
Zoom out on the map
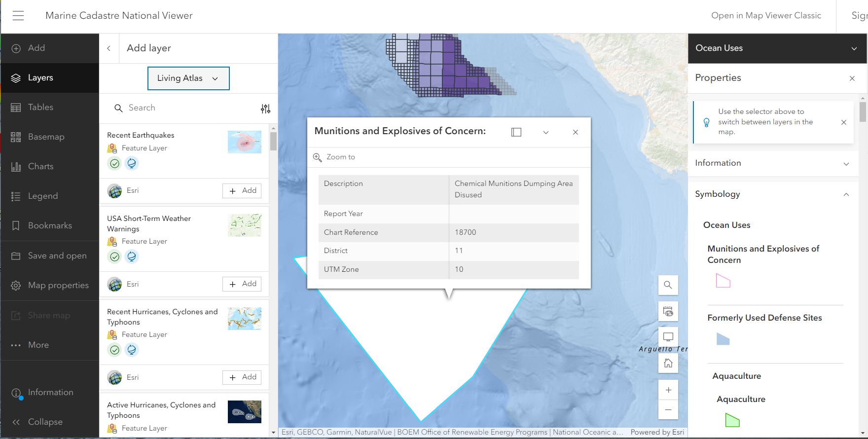pos(668,410)
